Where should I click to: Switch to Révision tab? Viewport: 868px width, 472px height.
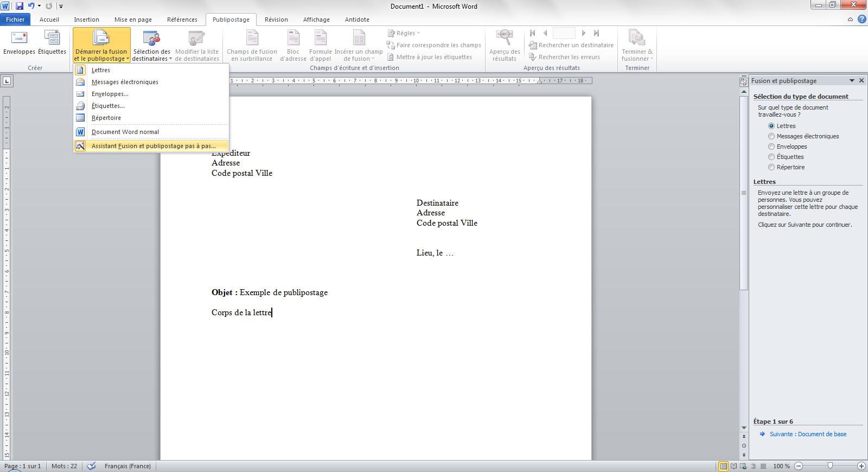(276, 20)
